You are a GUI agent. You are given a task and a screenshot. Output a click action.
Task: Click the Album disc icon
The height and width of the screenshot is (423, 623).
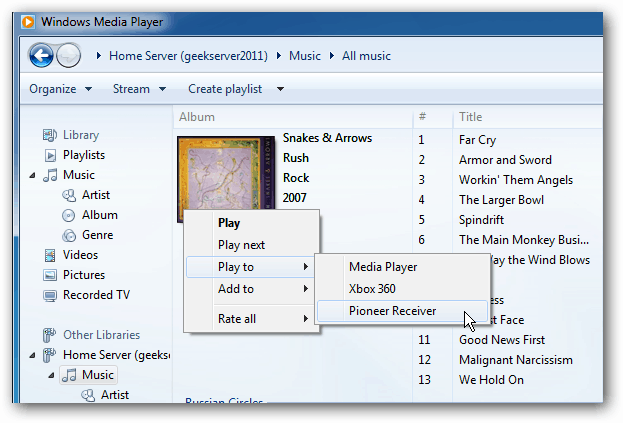[69, 215]
